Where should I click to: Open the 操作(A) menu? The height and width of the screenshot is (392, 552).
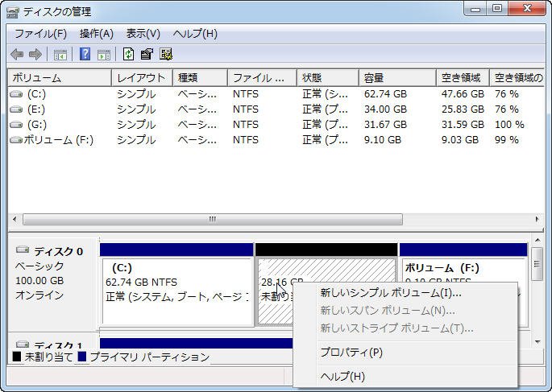[x=97, y=34]
